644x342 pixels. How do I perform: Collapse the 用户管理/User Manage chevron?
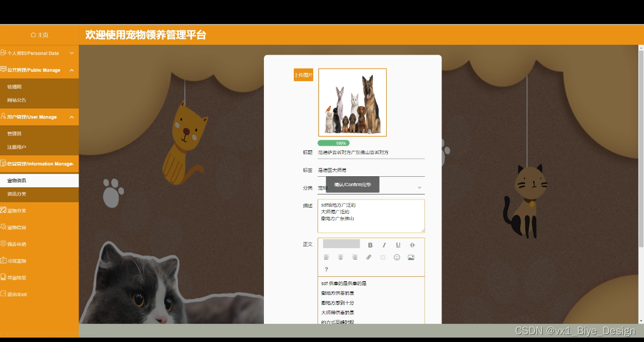coord(71,117)
